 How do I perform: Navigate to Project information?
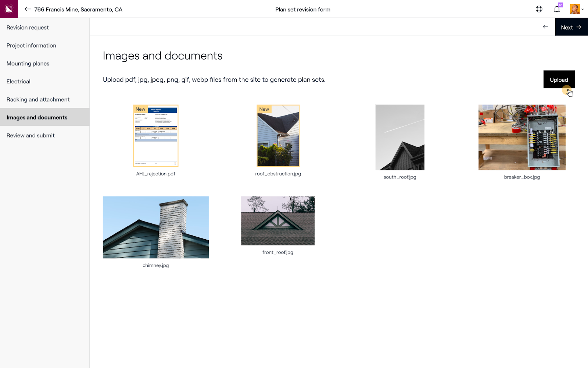pos(31,46)
